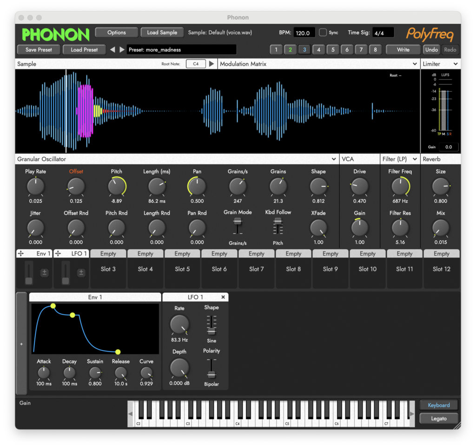Click the Length (ms) knob
Screen dimensions: 476x448
pyautogui.click(x=157, y=186)
